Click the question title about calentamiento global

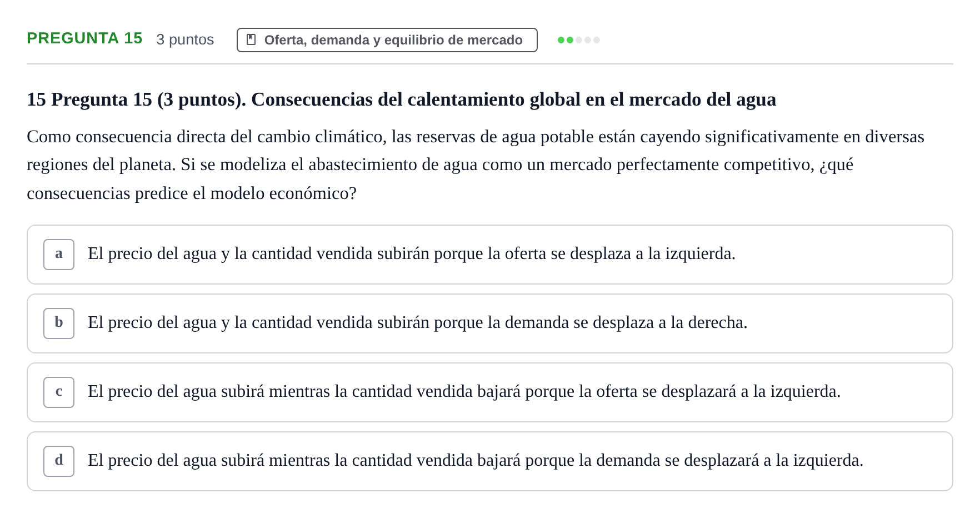pyautogui.click(x=401, y=99)
